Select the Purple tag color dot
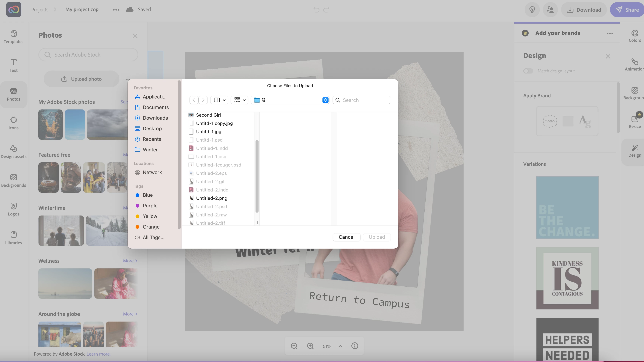 point(137,206)
